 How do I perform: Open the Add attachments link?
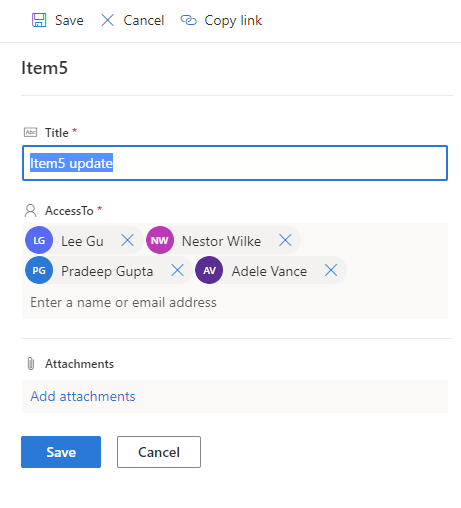(x=83, y=396)
